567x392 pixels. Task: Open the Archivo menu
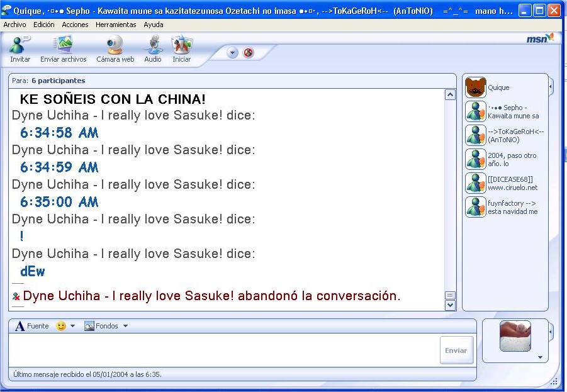[x=15, y=25]
